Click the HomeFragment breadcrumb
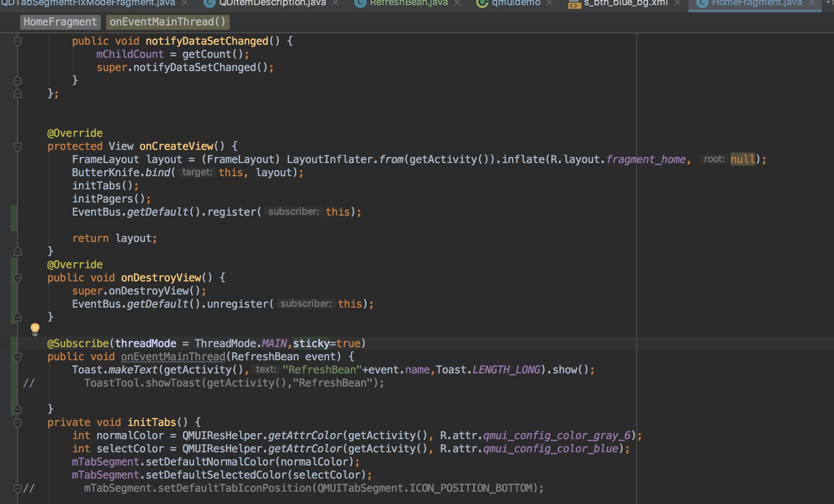 click(60, 22)
